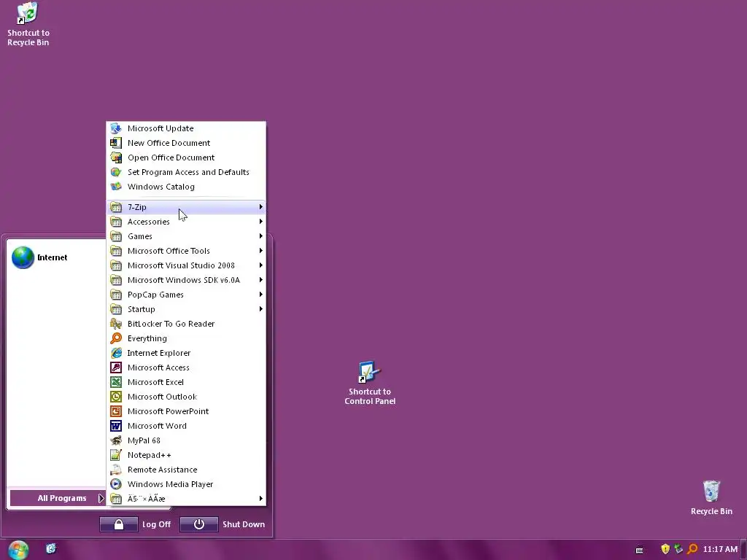Image resolution: width=747 pixels, height=560 pixels.
Task: Launch Microsoft Outlook
Action: tap(186, 397)
